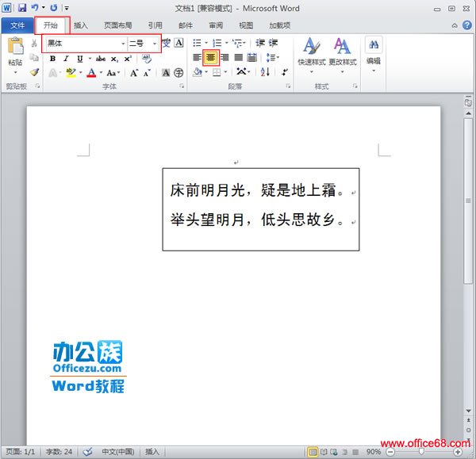Image resolution: width=476 pixels, height=459 pixels.
Task: Open the line spacing dropdown
Action: pos(273,57)
